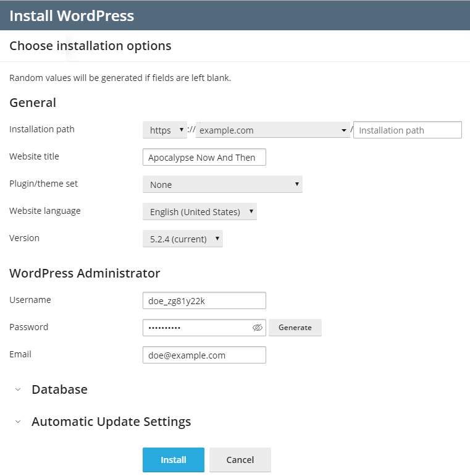470x476 pixels.
Task: Open the Website language dropdown
Action: tap(199, 211)
